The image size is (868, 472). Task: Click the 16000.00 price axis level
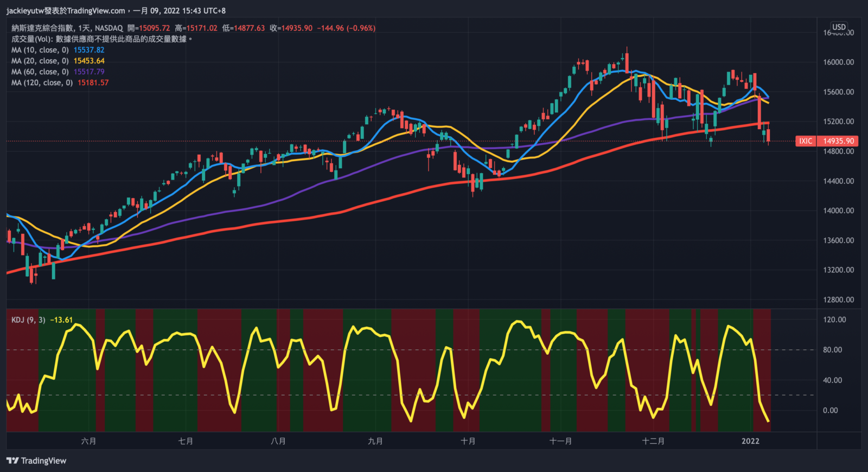coord(838,62)
